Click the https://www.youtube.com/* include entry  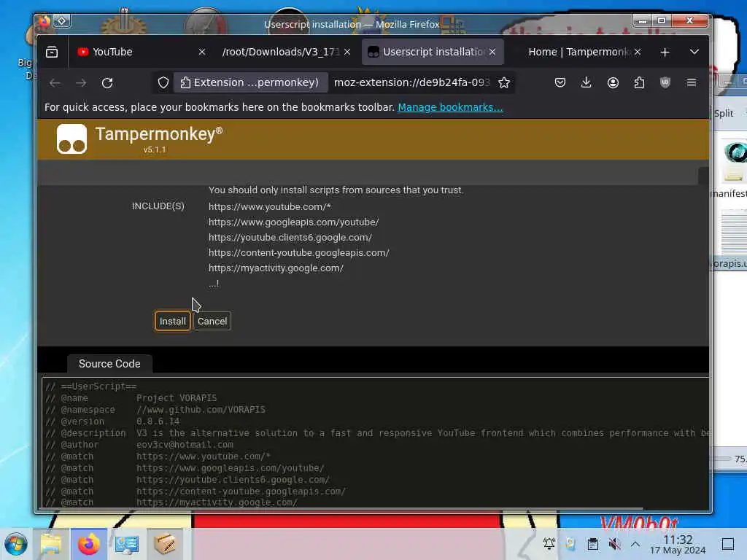(270, 206)
